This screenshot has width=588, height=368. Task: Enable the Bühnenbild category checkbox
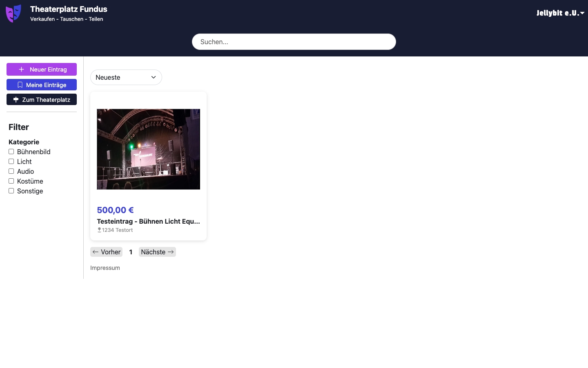tap(11, 152)
